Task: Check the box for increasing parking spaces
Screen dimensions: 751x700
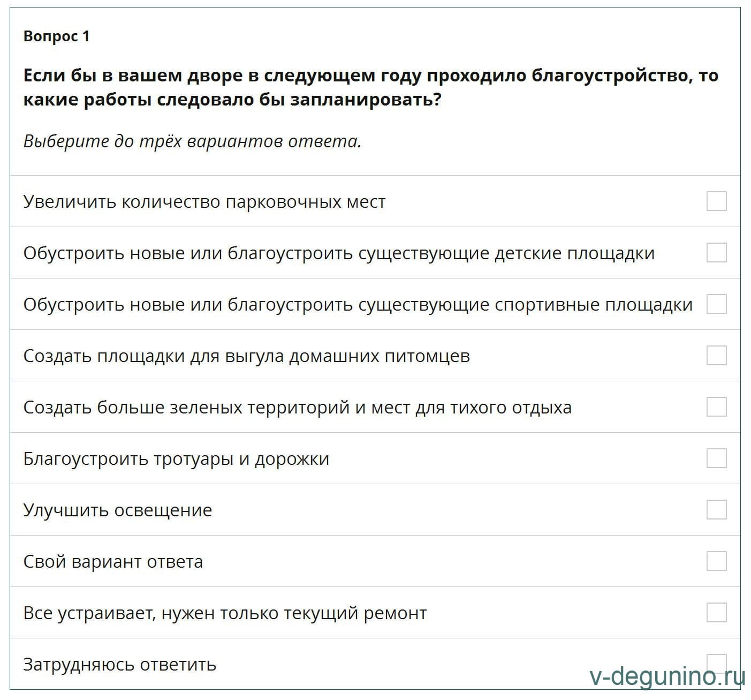Action: pyautogui.click(x=716, y=201)
